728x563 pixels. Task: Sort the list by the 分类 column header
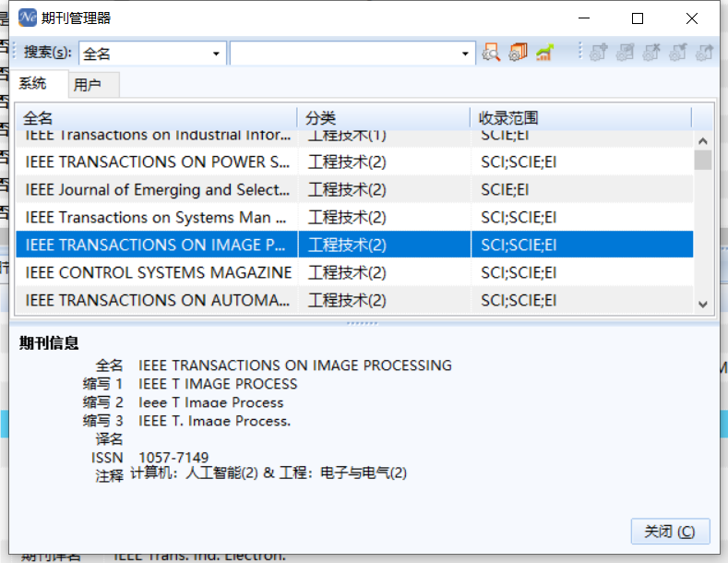(x=384, y=117)
